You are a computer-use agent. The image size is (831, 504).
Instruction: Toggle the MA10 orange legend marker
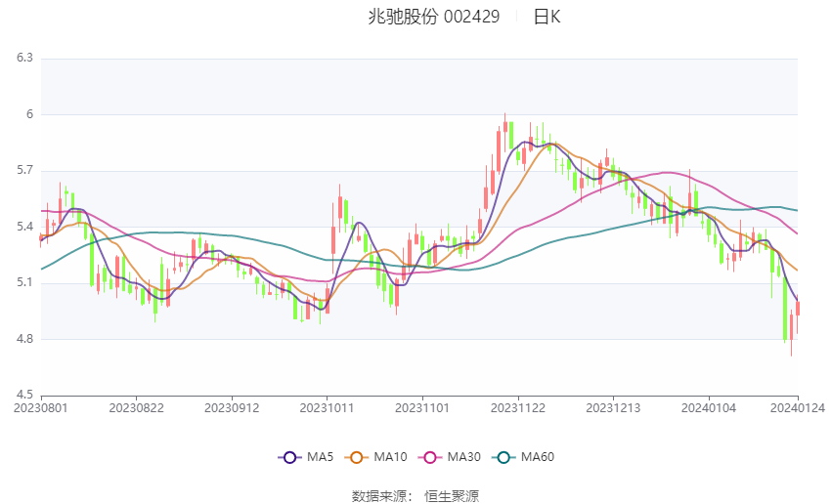(x=356, y=457)
